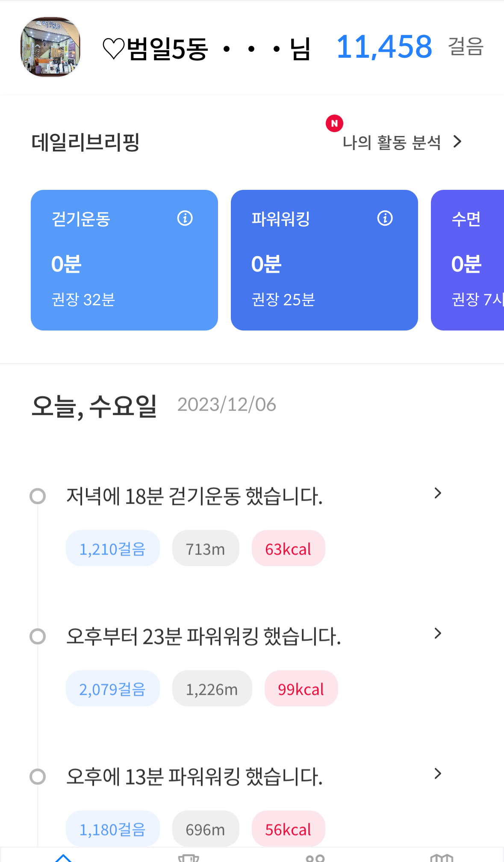Select timeline circle for 저녁에 18분 걷기운동
Image resolution: width=504 pixels, height=862 pixels.
38,496
